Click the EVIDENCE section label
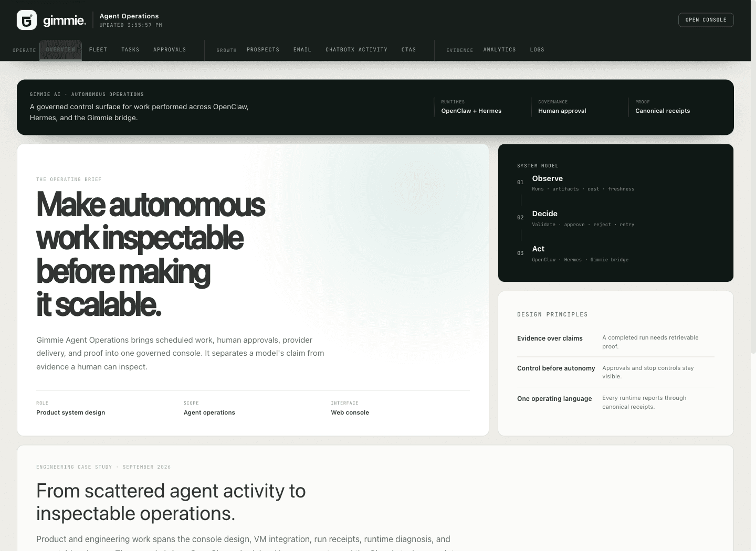This screenshot has height=551, width=756. click(460, 50)
